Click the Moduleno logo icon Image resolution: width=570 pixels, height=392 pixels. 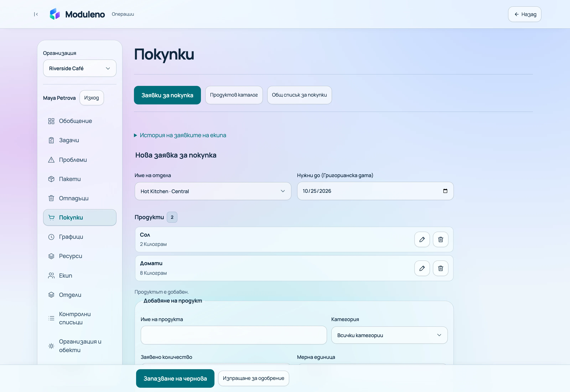point(55,14)
